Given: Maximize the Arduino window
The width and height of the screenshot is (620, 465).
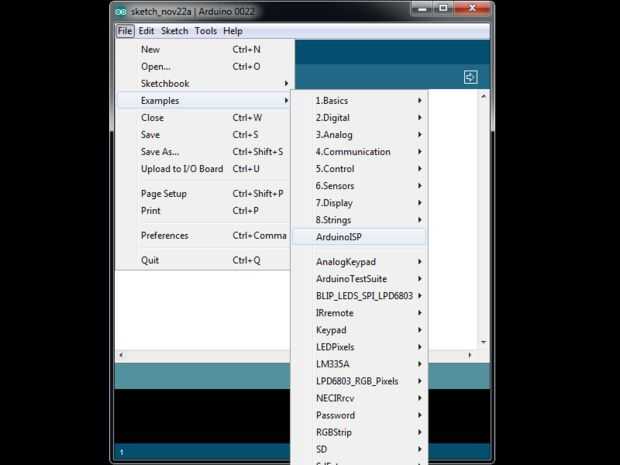Looking at the screenshot, I should tap(443, 9).
